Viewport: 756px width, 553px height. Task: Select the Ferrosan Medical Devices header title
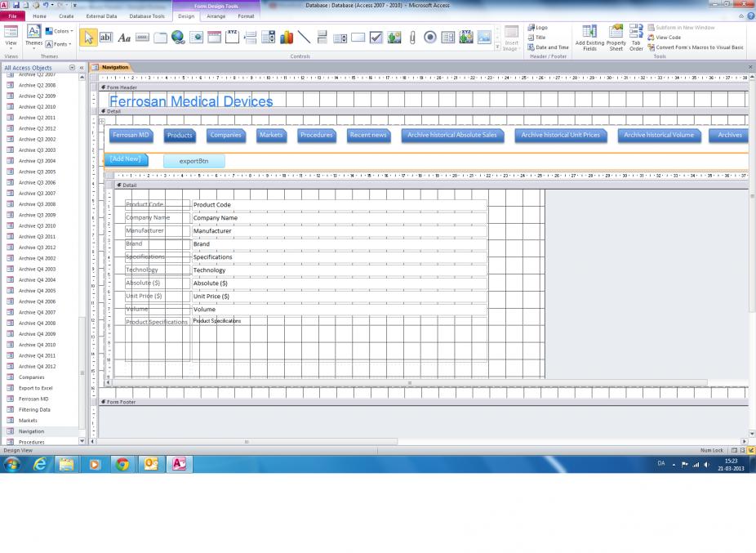point(191,100)
